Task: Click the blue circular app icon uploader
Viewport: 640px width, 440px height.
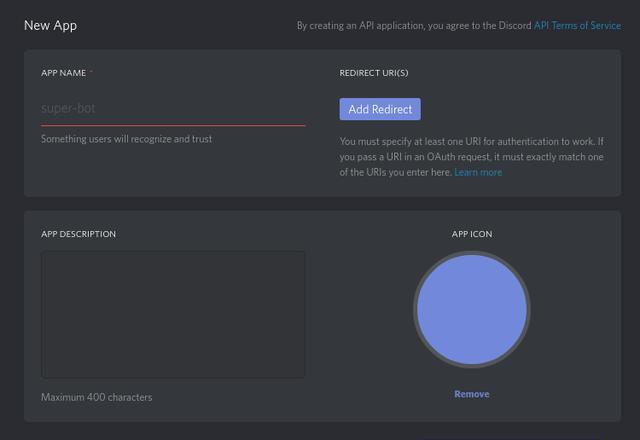Action: point(472,309)
